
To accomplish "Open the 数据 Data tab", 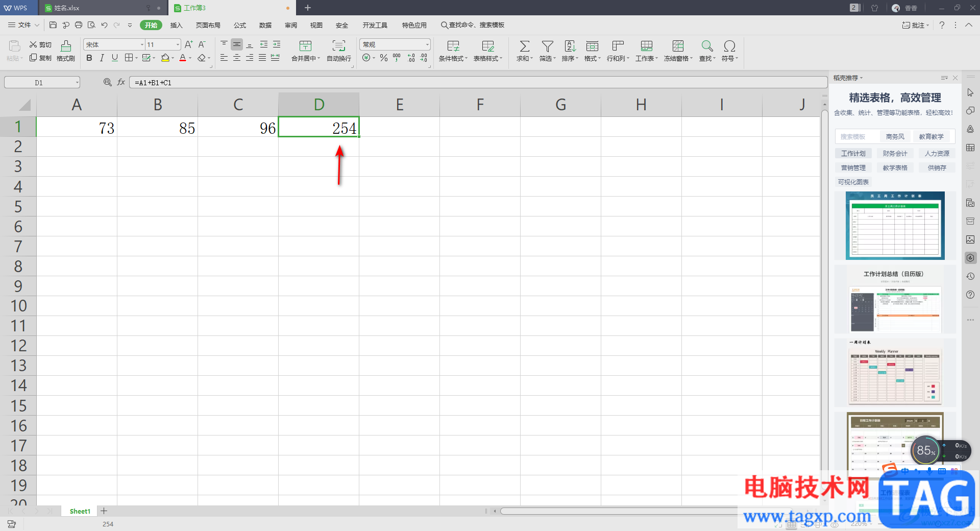I will [x=265, y=25].
